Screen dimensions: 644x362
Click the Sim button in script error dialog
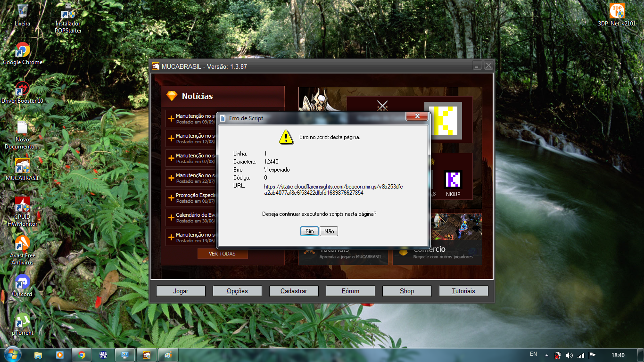pos(309,231)
